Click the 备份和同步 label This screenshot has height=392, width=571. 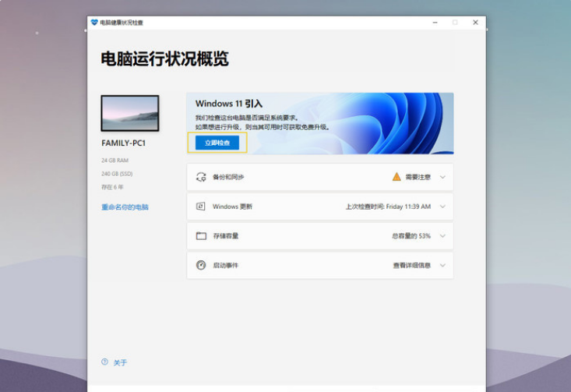click(228, 177)
